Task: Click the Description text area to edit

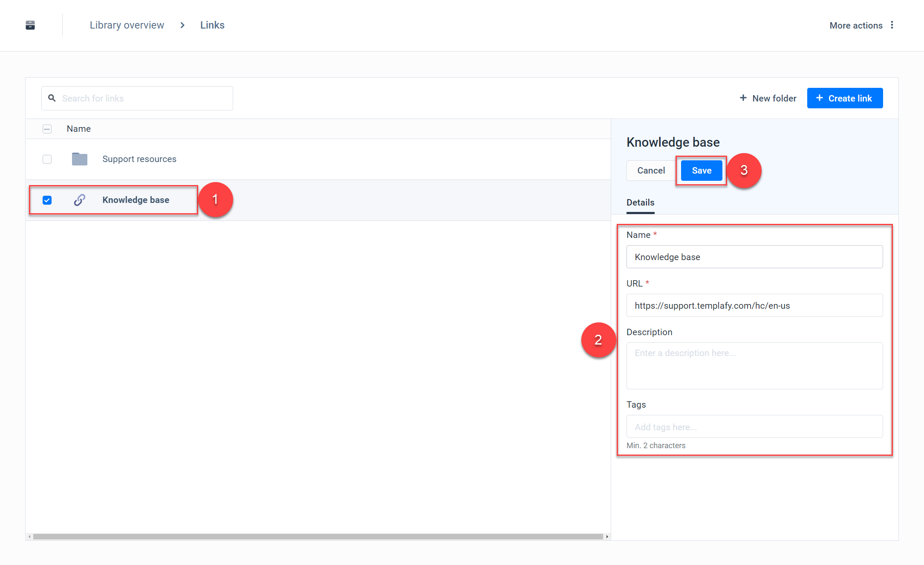Action: [754, 365]
